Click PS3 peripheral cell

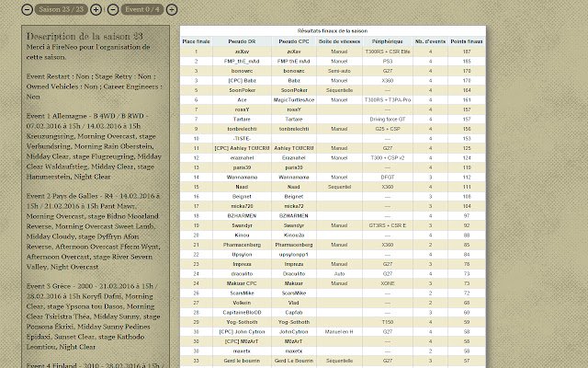pos(388,62)
